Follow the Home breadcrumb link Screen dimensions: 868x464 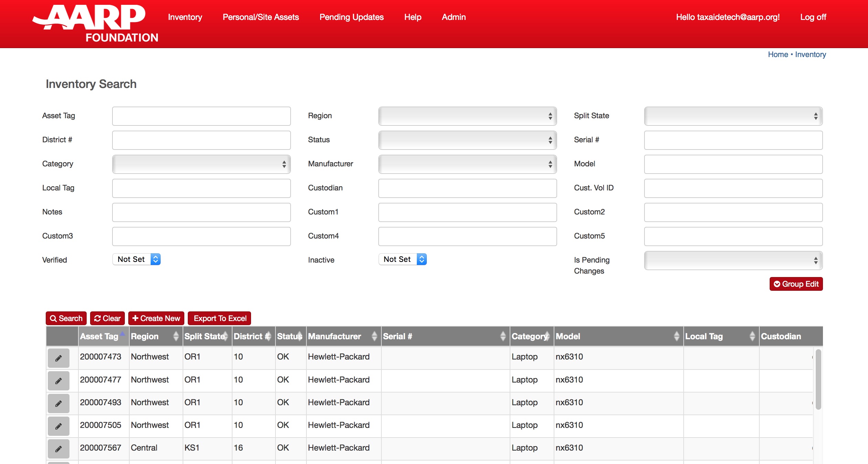(778, 54)
